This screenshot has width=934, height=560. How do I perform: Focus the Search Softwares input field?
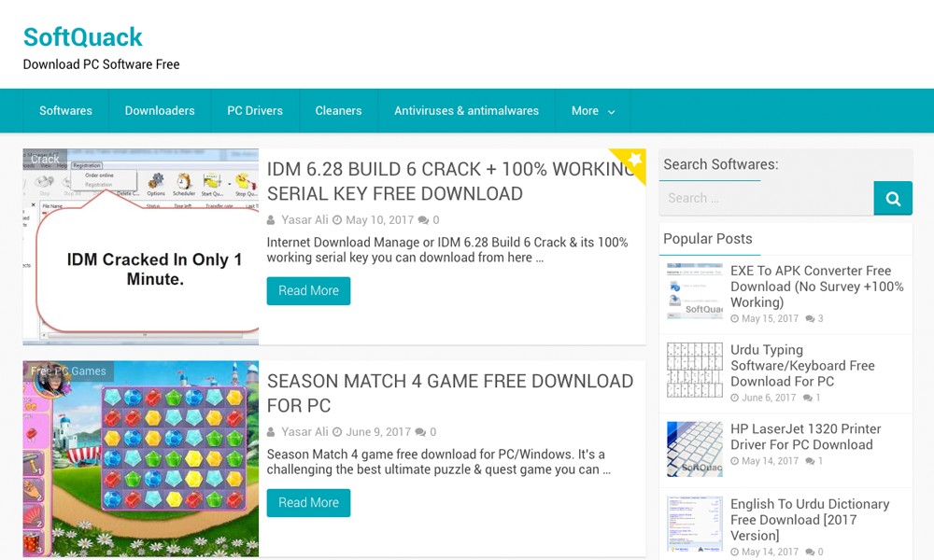pos(766,198)
